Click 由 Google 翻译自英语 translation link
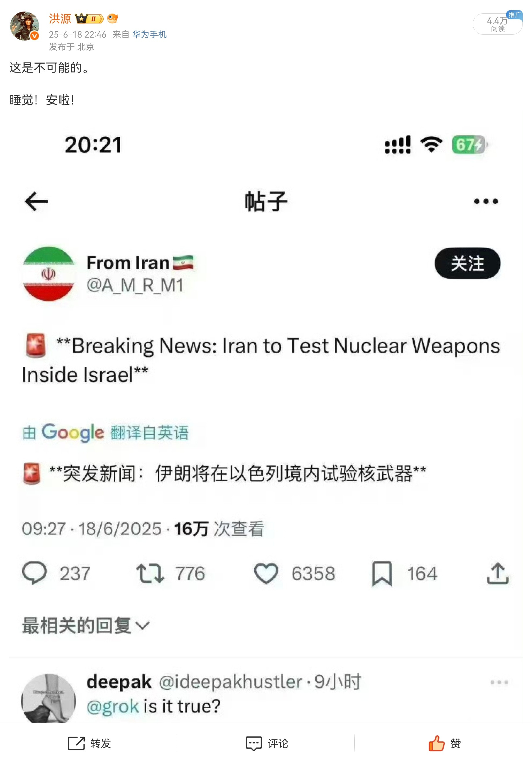 pos(106,432)
